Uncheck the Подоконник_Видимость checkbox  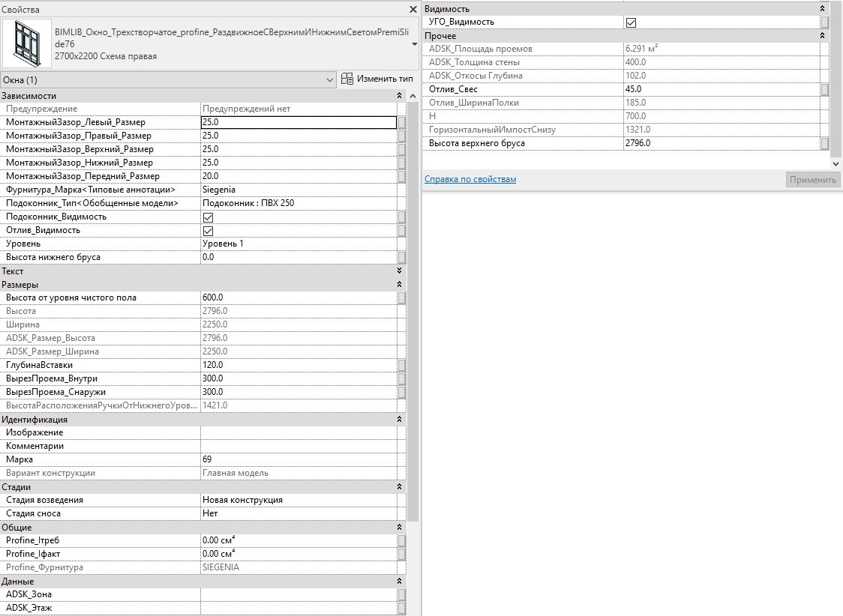coord(208,217)
